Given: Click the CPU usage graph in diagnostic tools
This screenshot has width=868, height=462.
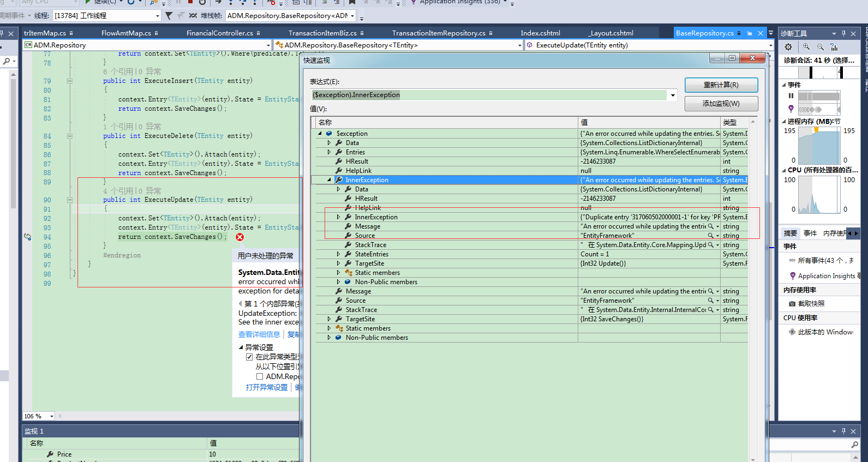Looking at the screenshot, I should pyautogui.click(x=819, y=195).
